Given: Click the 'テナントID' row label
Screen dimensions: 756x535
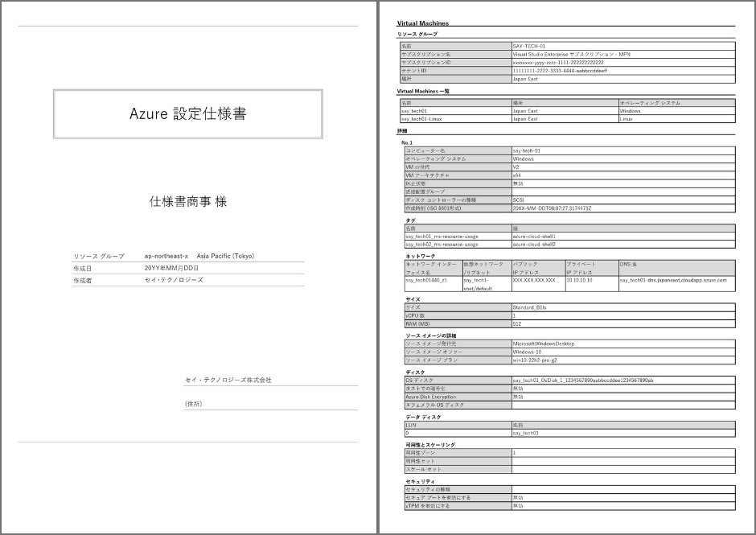Looking at the screenshot, I should (x=414, y=71).
